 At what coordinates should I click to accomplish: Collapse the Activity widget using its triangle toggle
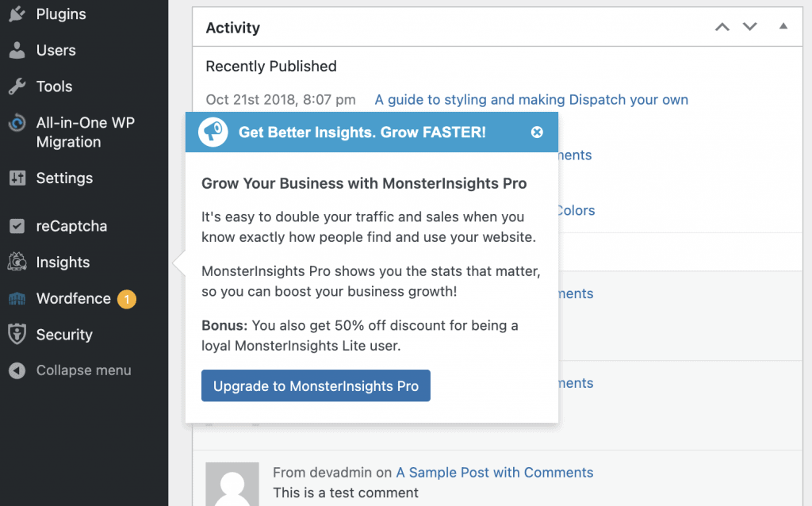click(x=783, y=26)
